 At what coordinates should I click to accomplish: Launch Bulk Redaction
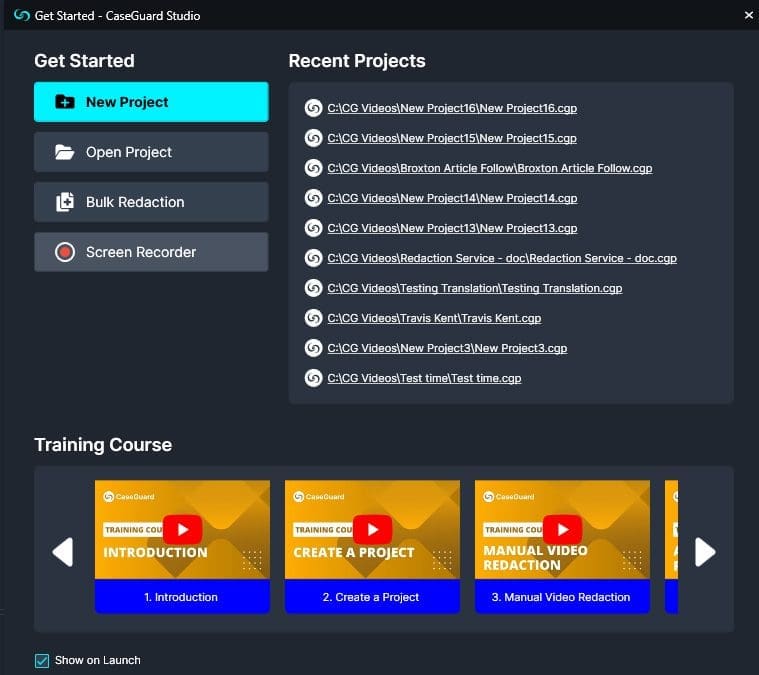[151, 202]
